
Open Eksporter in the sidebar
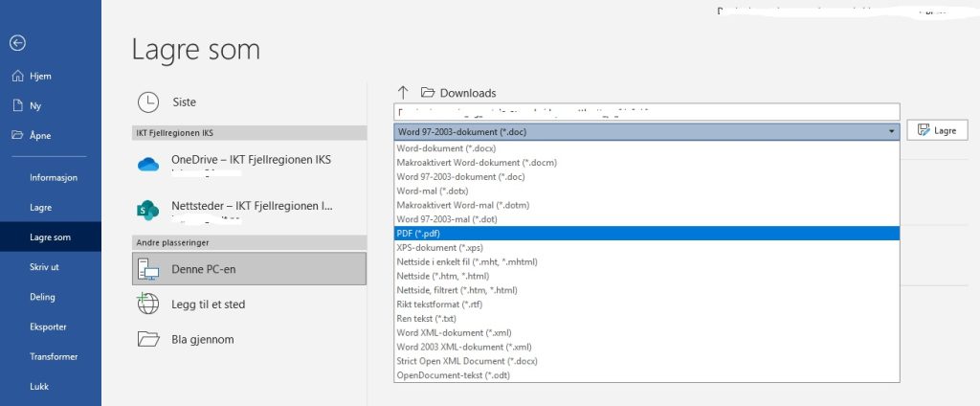48,327
